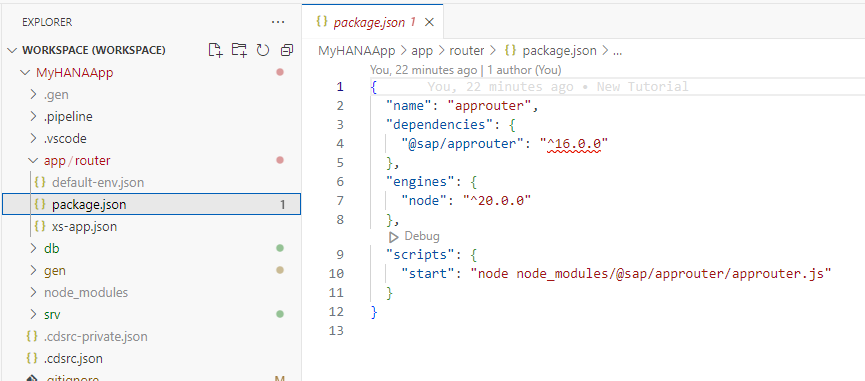Click the green status dot on db folder
865x381 pixels.
tap(280, 249)
